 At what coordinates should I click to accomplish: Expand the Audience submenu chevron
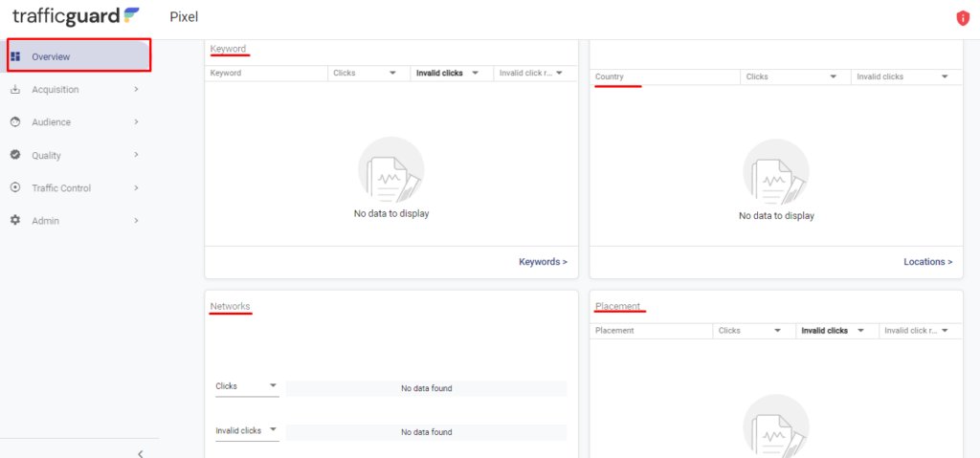point(136,121)
